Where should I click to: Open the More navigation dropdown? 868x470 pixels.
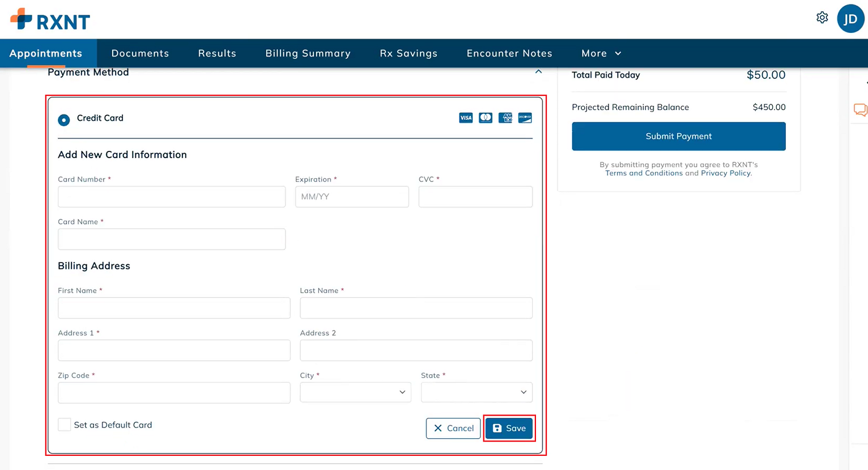[x=601, y=53]
